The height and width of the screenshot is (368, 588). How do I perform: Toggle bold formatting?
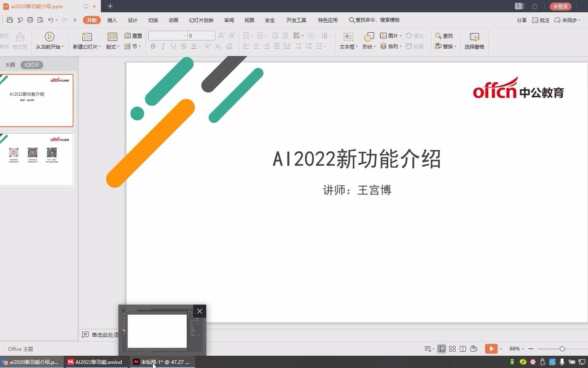pos(153,46)
